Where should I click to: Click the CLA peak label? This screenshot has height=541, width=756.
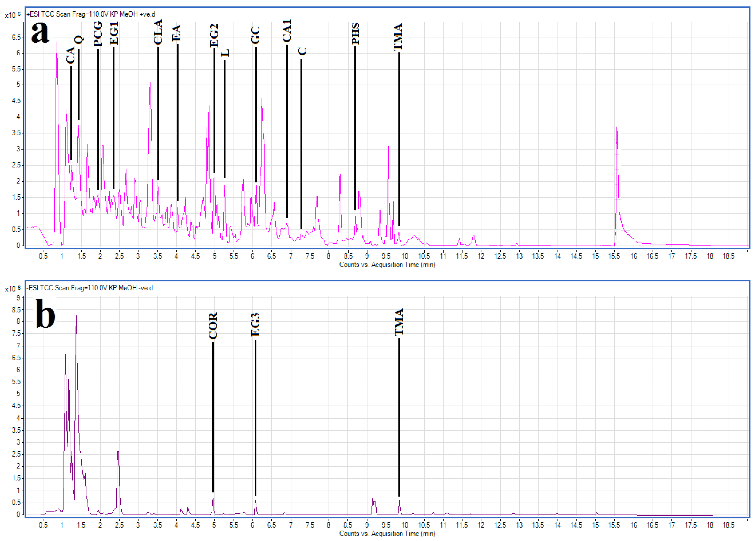click(158, 32)
